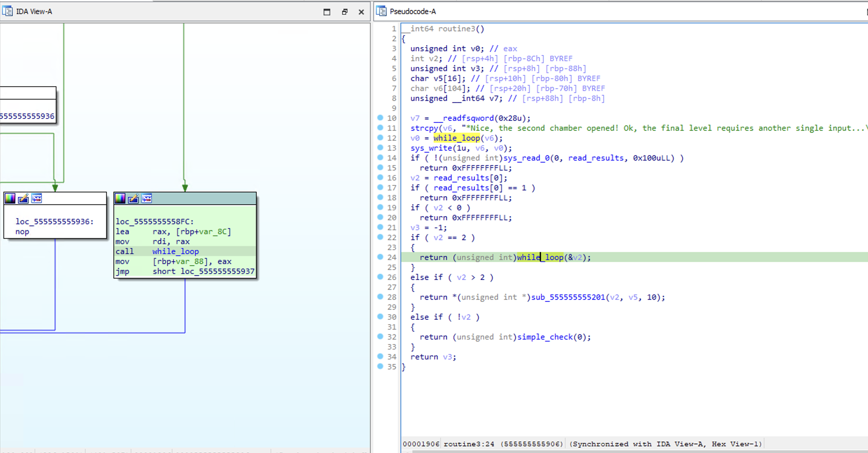Toggle breakpoint dot on line 13
The width and height of the screenshot is (868, 453).
pos(380,147)
